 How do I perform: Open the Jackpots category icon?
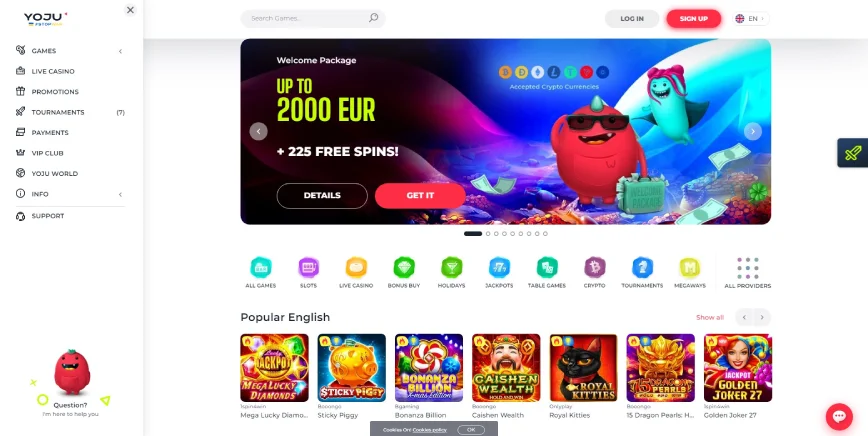point(499,268)
